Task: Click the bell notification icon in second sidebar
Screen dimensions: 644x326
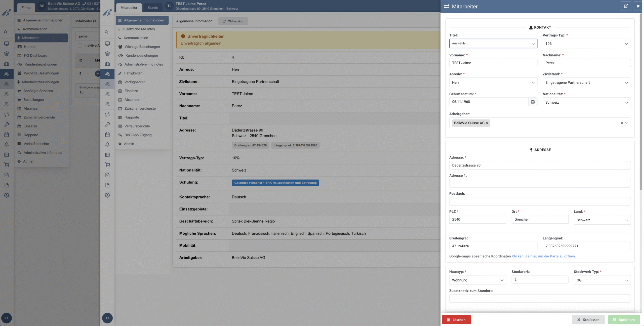Action: point(107,145)
